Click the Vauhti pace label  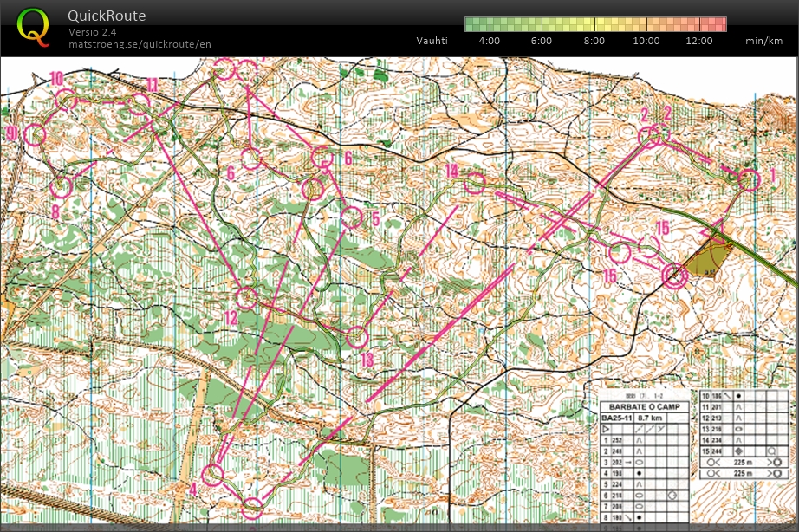[x=432, y=41]
